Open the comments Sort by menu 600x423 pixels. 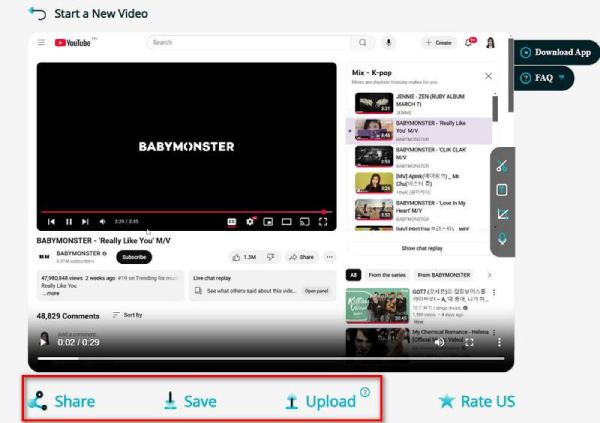point(128,315)
